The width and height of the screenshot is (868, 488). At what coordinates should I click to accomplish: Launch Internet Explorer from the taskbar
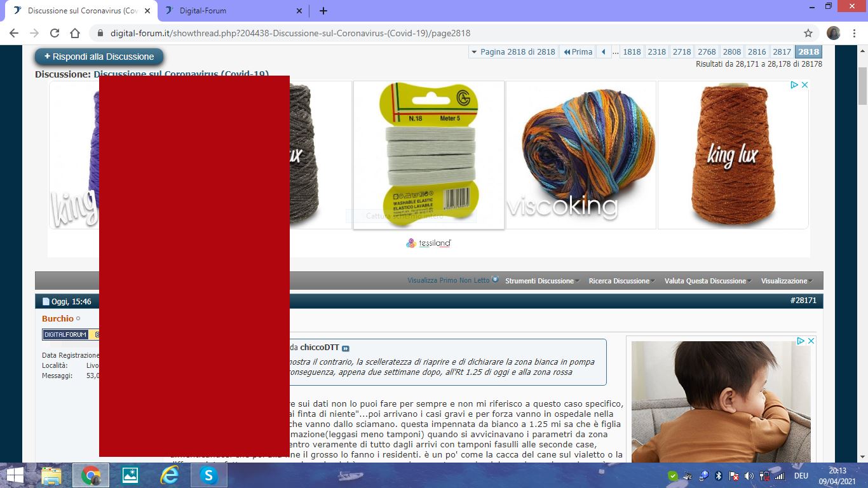click(169, 475)
